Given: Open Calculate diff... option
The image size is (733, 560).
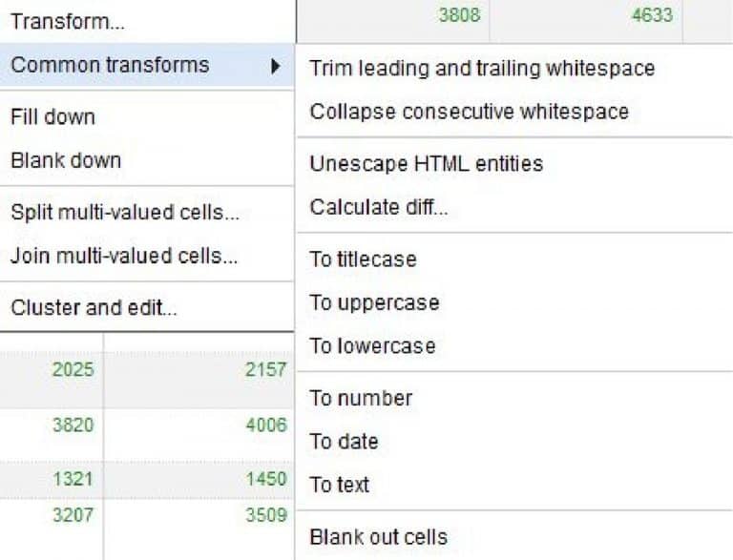Looking at the screenshot, I should [378, 207].
